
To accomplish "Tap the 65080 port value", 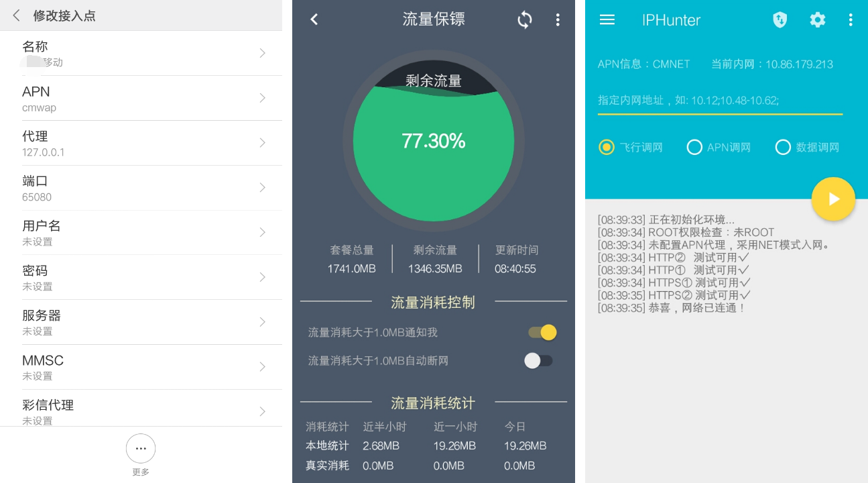I will [37, 197].
